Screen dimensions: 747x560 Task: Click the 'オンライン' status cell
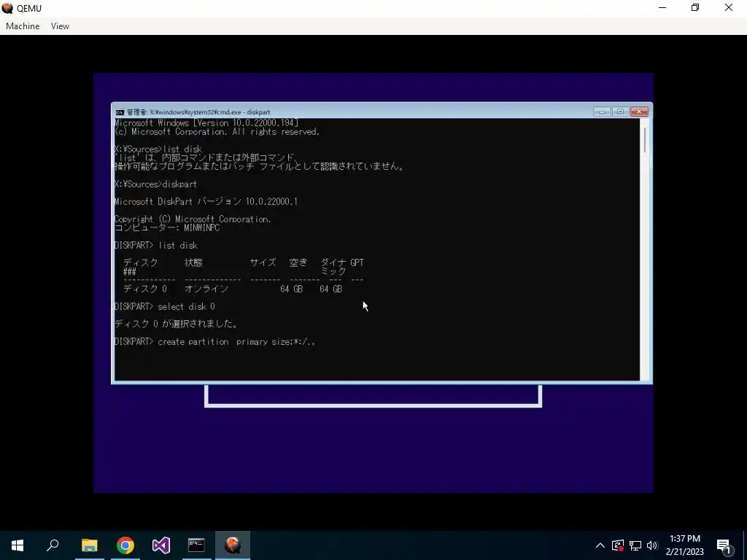click(x=206, y=289)
